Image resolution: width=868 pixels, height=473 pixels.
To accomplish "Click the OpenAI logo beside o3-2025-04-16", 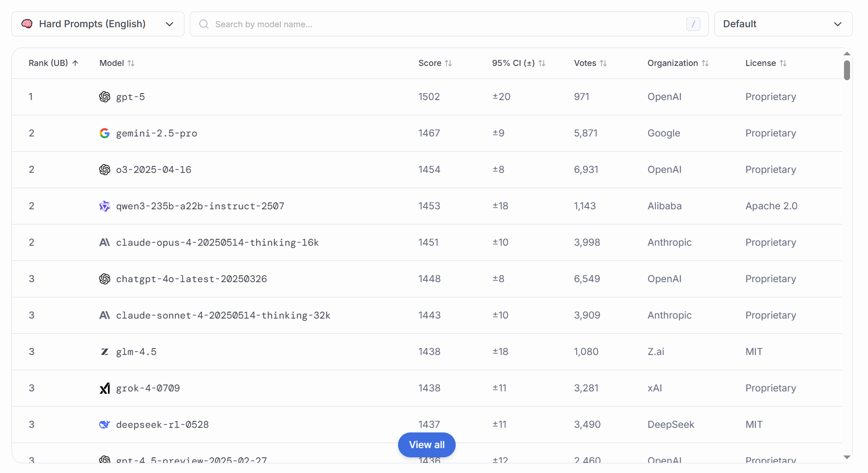I will click(x=105, y=170).
